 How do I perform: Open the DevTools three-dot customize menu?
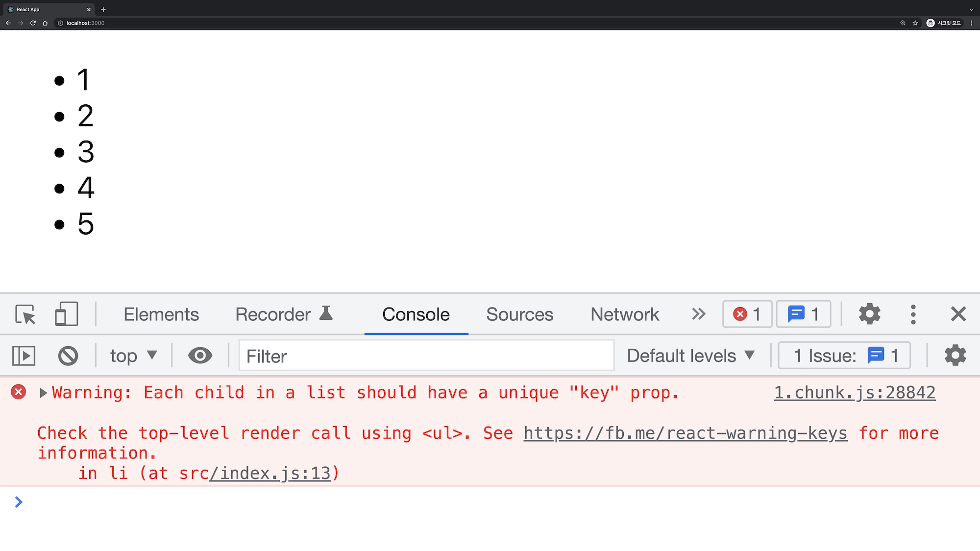(913, 314)
